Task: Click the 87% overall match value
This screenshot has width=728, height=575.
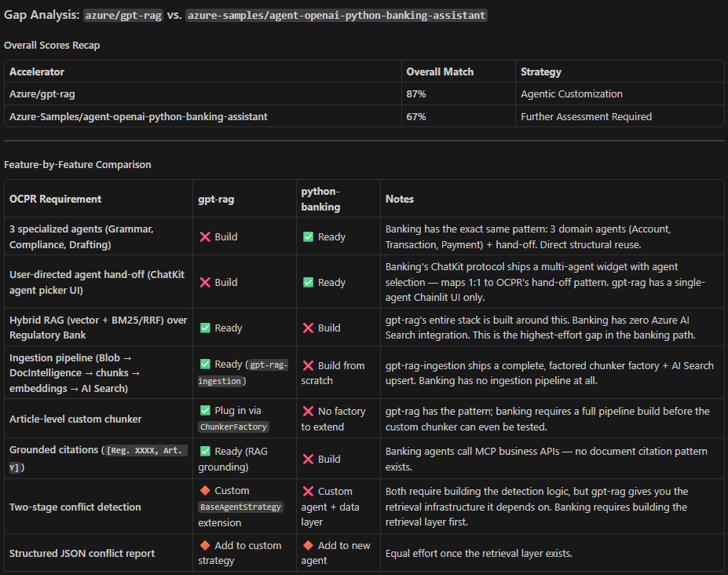Action: (x=416, y=93)
